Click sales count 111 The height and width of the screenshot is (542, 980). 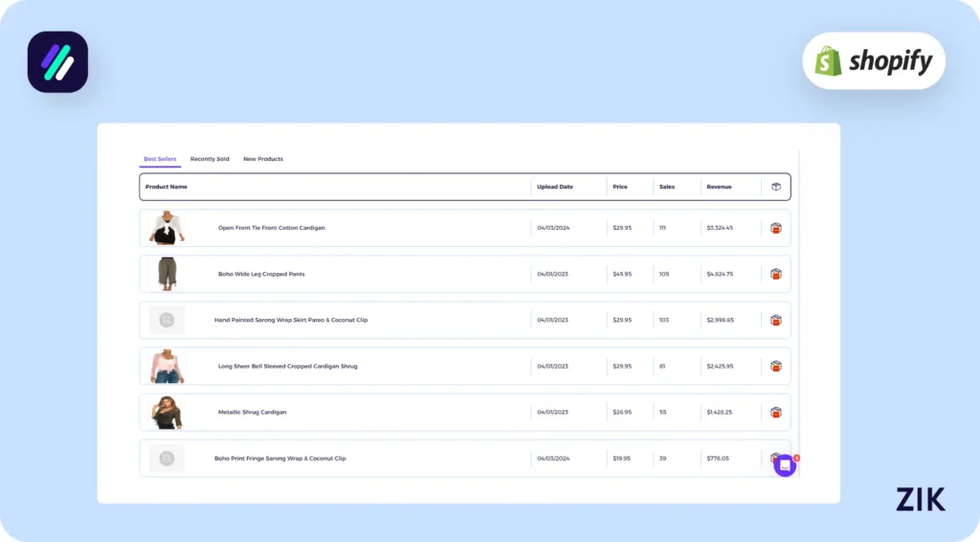(x=662, y=228)
